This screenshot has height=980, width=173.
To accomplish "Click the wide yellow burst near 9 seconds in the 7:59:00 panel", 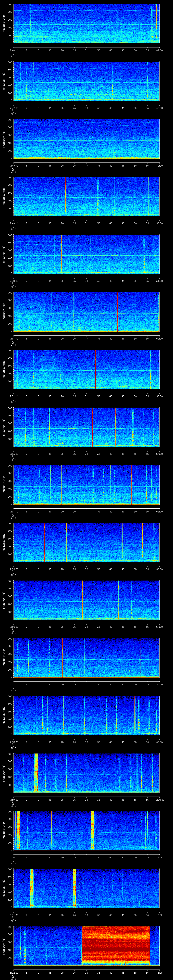I will tap(36, 773).
